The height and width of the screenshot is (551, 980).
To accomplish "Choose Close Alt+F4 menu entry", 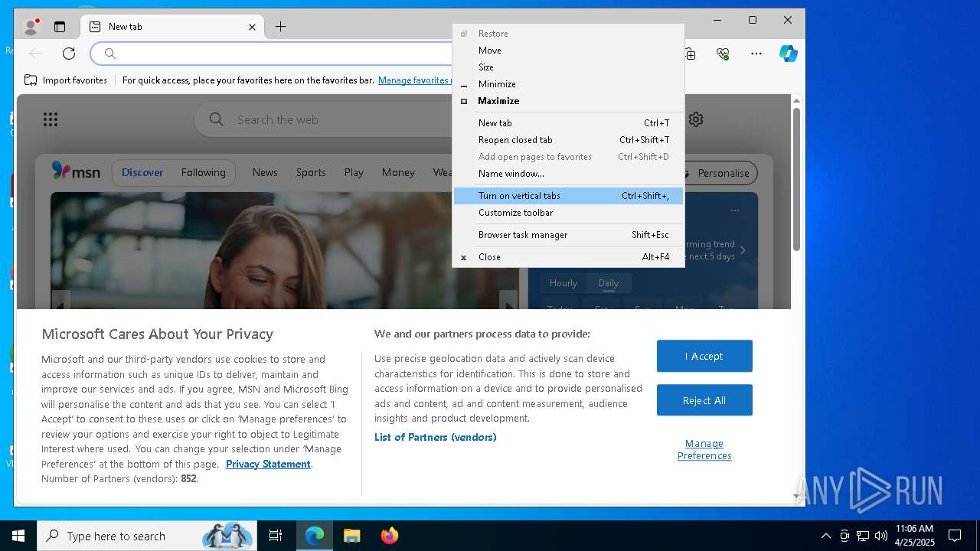I will [x=568, y=257].
